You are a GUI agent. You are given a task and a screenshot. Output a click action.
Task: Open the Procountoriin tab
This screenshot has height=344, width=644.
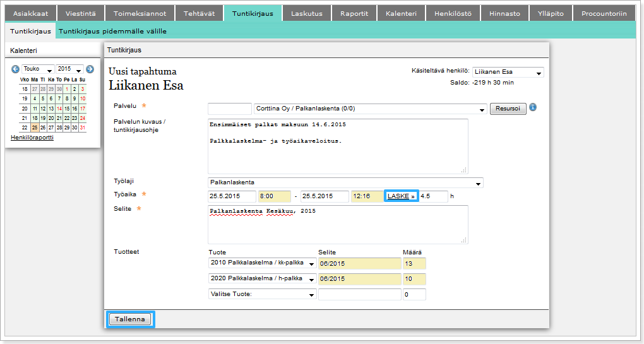pyautogui.click(x=604, y=13)
